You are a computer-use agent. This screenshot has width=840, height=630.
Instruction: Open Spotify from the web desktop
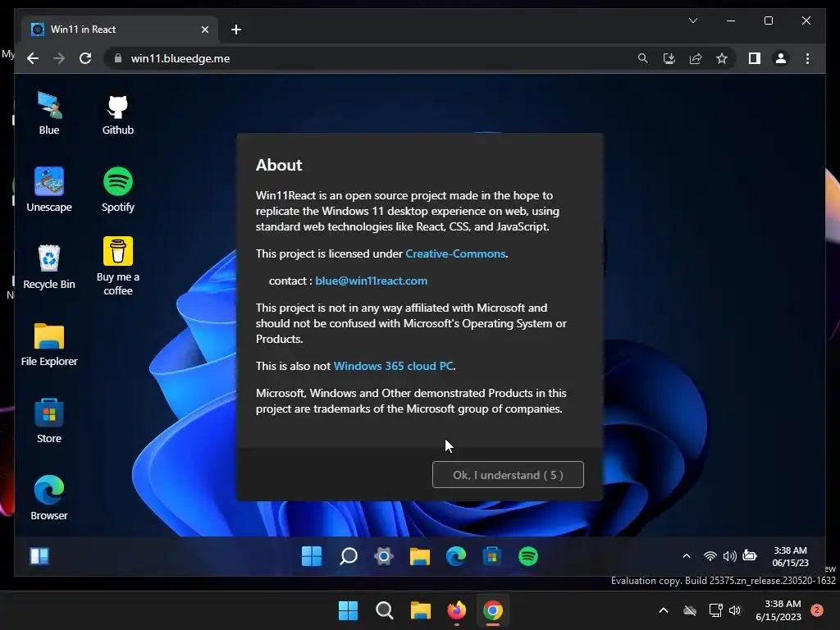(x=118, y=189)
